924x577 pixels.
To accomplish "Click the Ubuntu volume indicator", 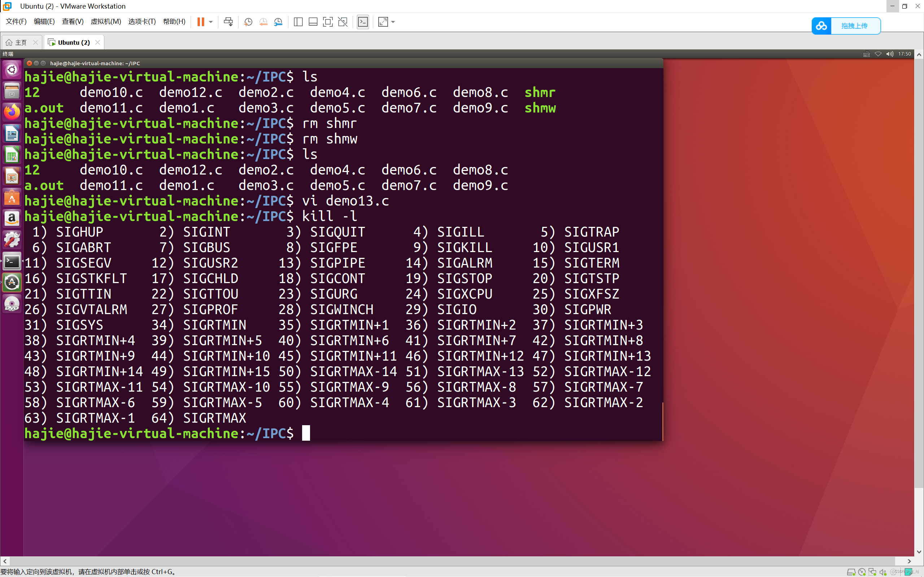I will [x=890, y=54].
